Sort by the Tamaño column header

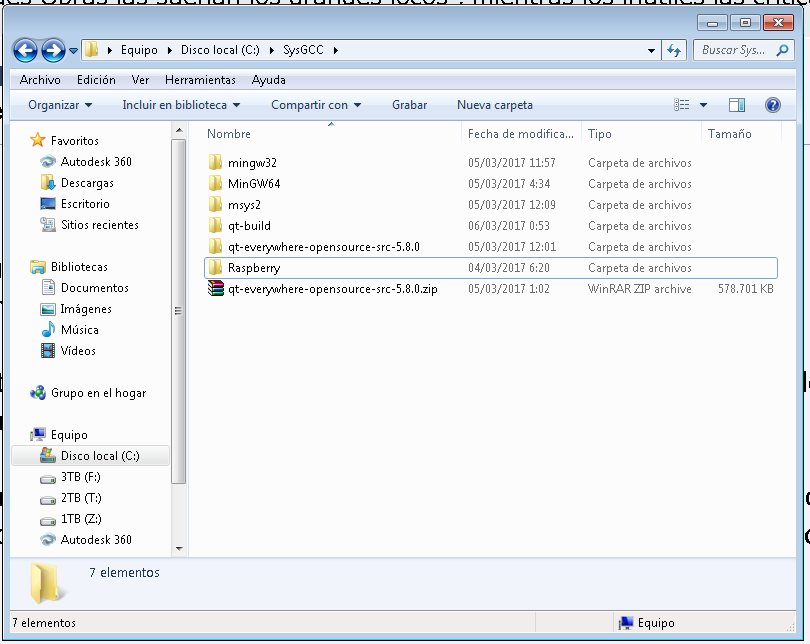point(729,134)
